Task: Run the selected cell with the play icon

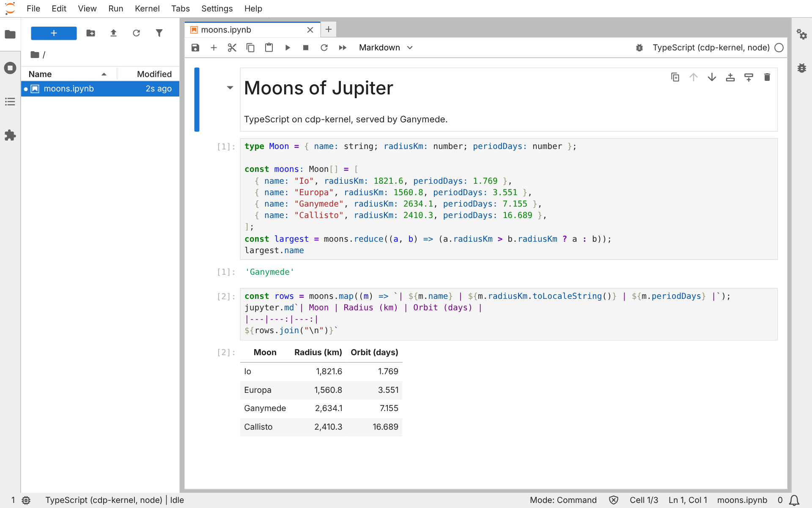Action: tap(288, 48)
